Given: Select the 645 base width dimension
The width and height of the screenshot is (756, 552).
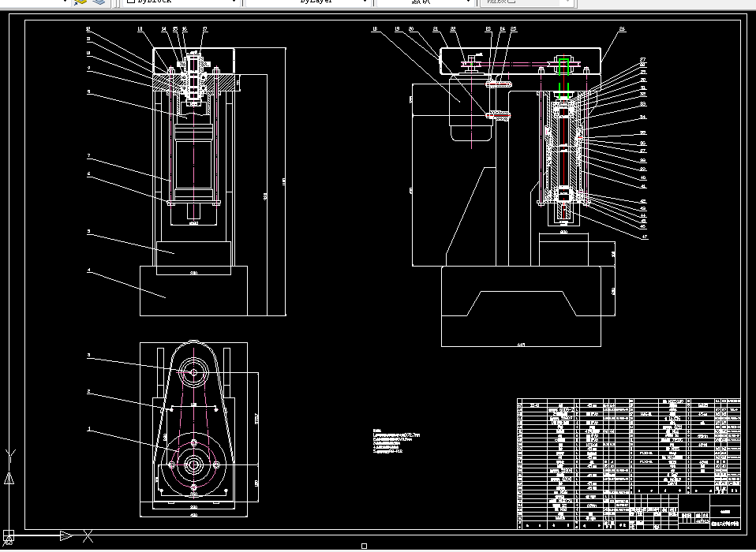Looking at the screenshot, I should pyautogui.click(x=521, y=345).
